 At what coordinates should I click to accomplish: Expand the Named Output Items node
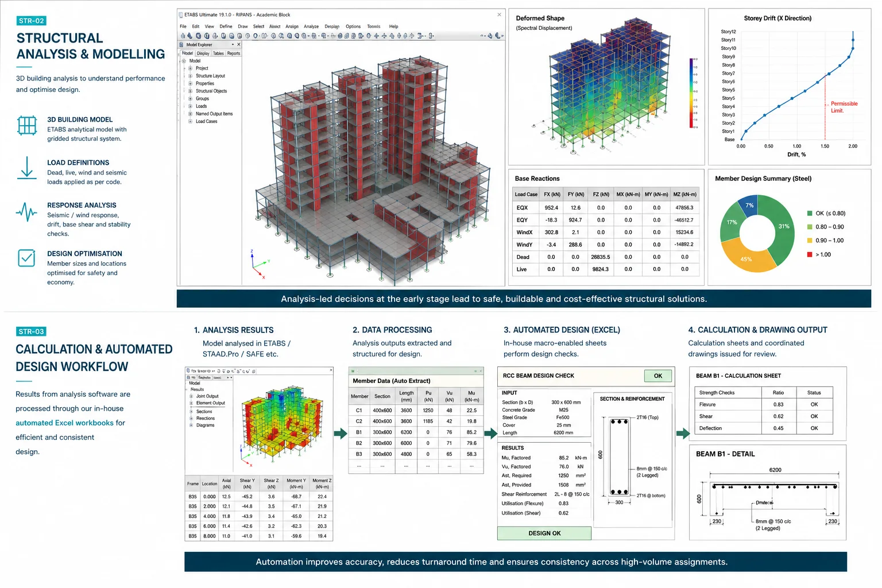point(190,114)
